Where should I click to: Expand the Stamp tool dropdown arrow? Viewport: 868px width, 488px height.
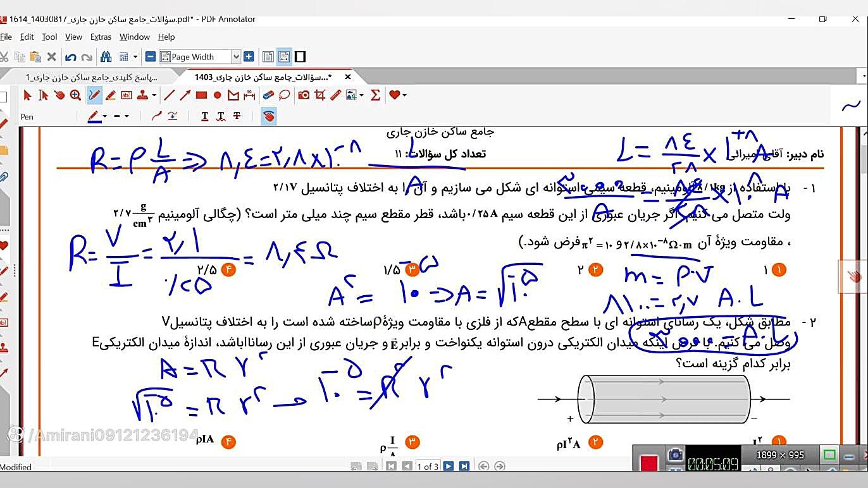pos(154,95)
